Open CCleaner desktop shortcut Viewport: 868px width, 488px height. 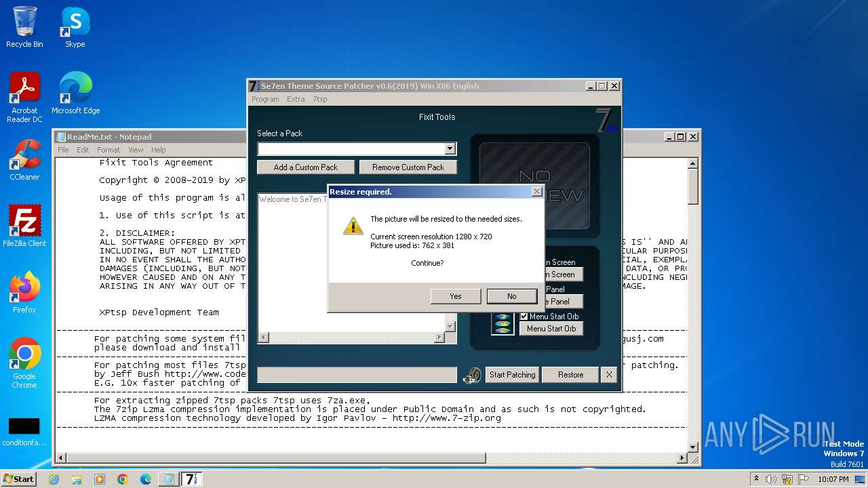point(24,160)
